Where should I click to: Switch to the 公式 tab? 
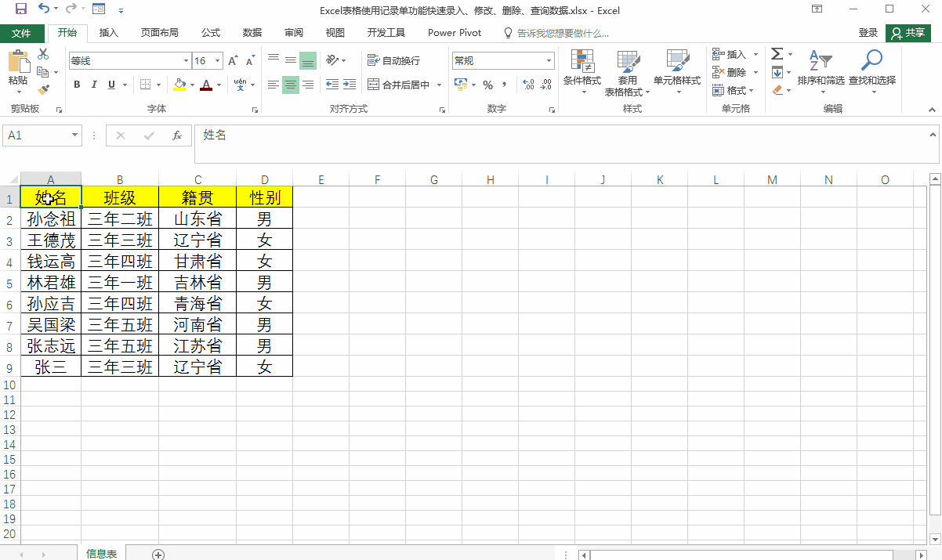[211, 33]
